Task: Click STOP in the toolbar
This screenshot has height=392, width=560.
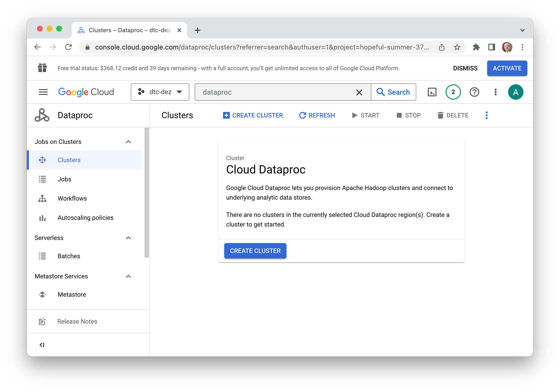Action: [409, 115]
